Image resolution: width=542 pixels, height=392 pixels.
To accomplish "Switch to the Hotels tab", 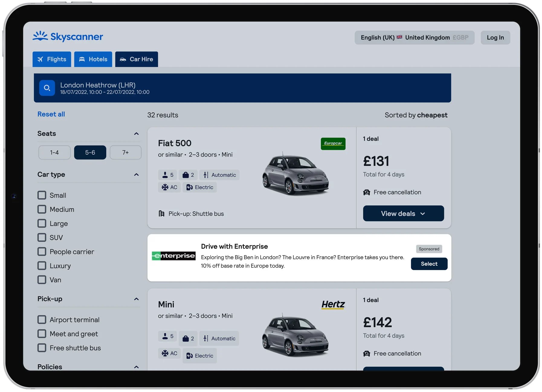I will pyautogui.click(x=93, y=59).
